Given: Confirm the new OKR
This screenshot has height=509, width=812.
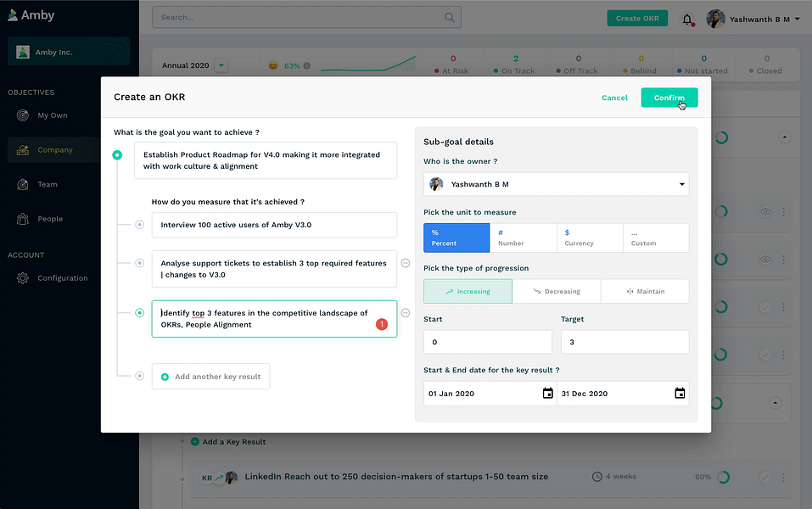Looking at the screenshot, I should point(669,98).
